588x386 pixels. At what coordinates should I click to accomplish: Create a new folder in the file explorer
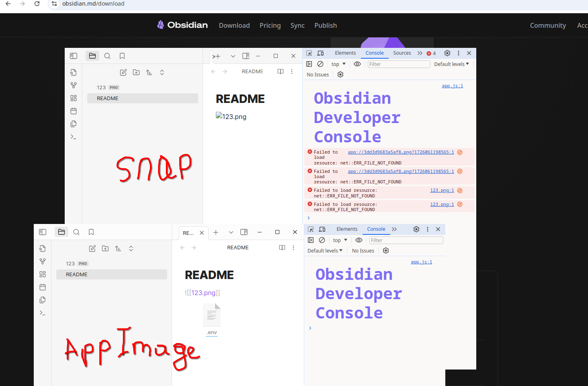pyautogui.click(x=136, y=72)
